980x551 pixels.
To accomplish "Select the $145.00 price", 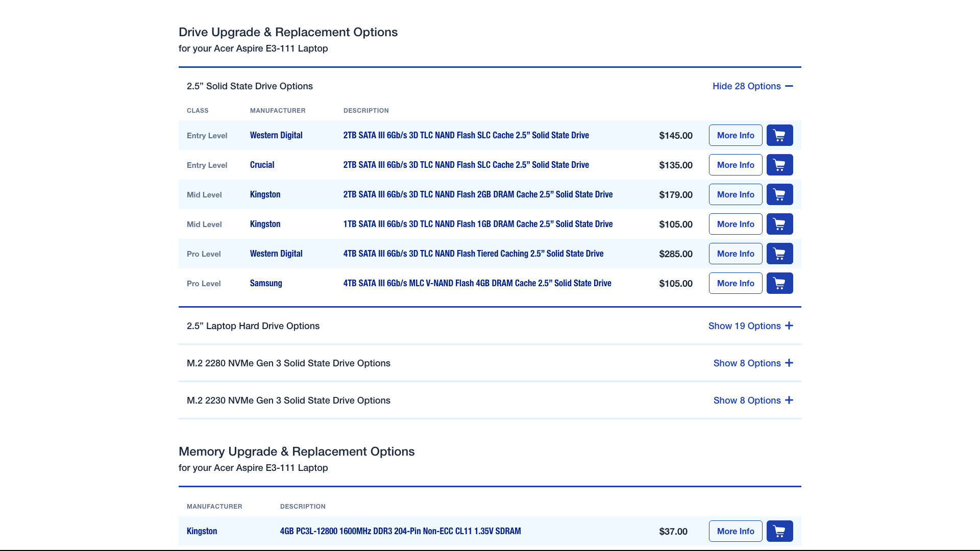I will point(676,135).
